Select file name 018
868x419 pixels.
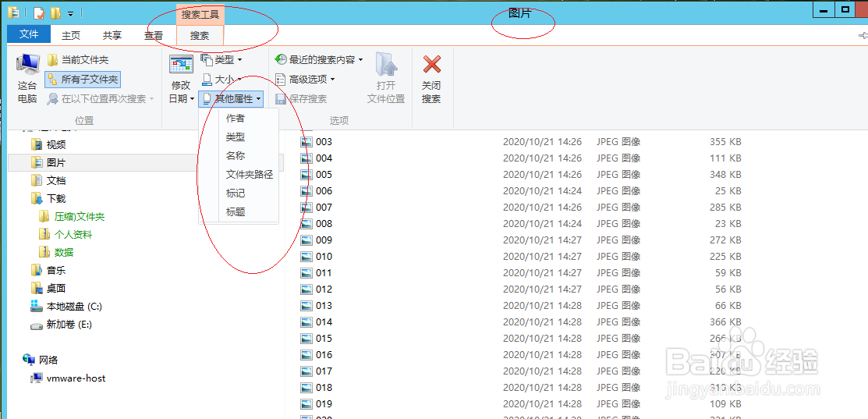tap(324, 388)
